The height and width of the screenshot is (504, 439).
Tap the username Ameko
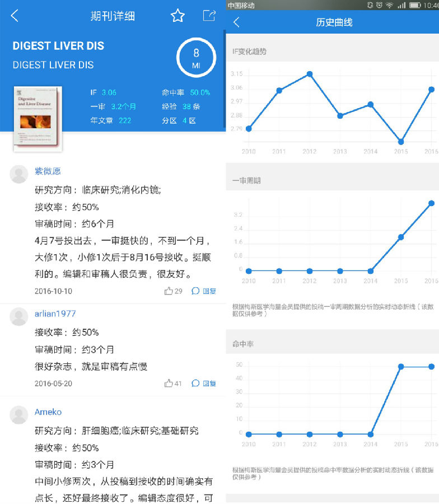[x=48, y=412]
